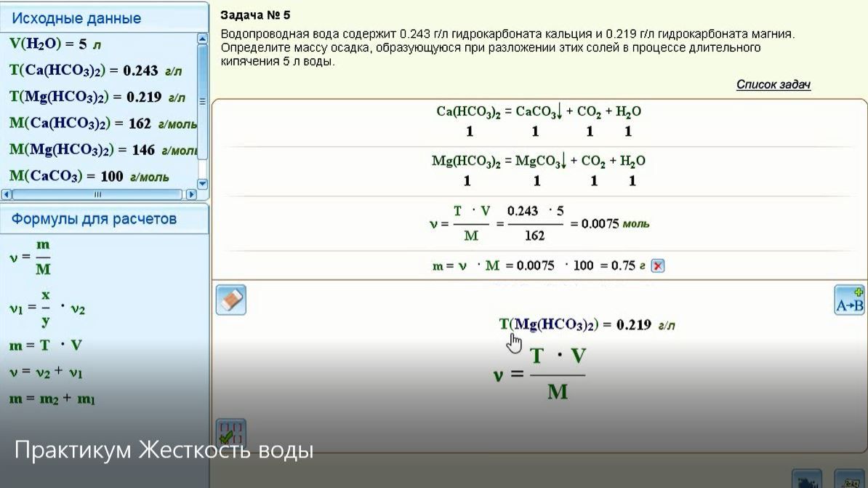Click the vertical scrollbar thumb in data list
The image size is (868, 488).
pyautogui.click(x=202, y=101)
